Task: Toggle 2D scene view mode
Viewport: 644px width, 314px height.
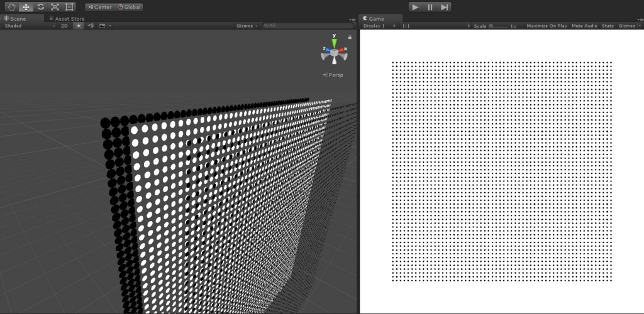Action: [65, 25]
